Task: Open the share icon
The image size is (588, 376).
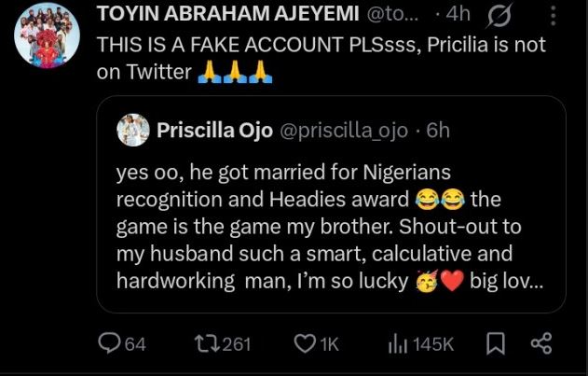Action: click(541, 344)
